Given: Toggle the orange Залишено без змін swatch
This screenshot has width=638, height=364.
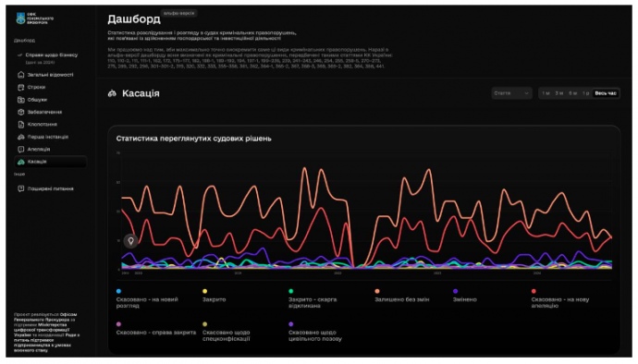Looking at the screenshot, I should [x=377, y=291].
